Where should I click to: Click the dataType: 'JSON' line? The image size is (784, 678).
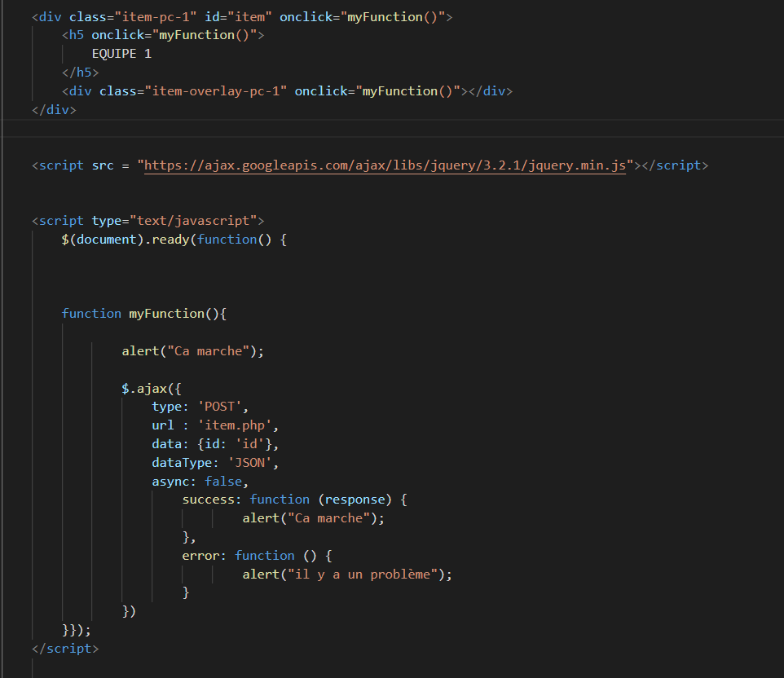(x=215, y=463)
